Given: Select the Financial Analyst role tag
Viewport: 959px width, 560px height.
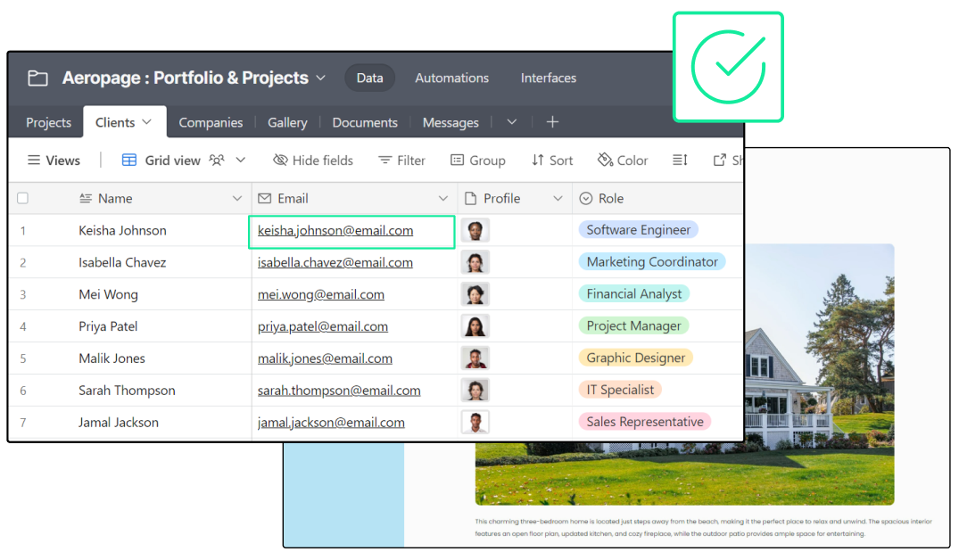Looking at the screenshot, I should pos(634,293).
